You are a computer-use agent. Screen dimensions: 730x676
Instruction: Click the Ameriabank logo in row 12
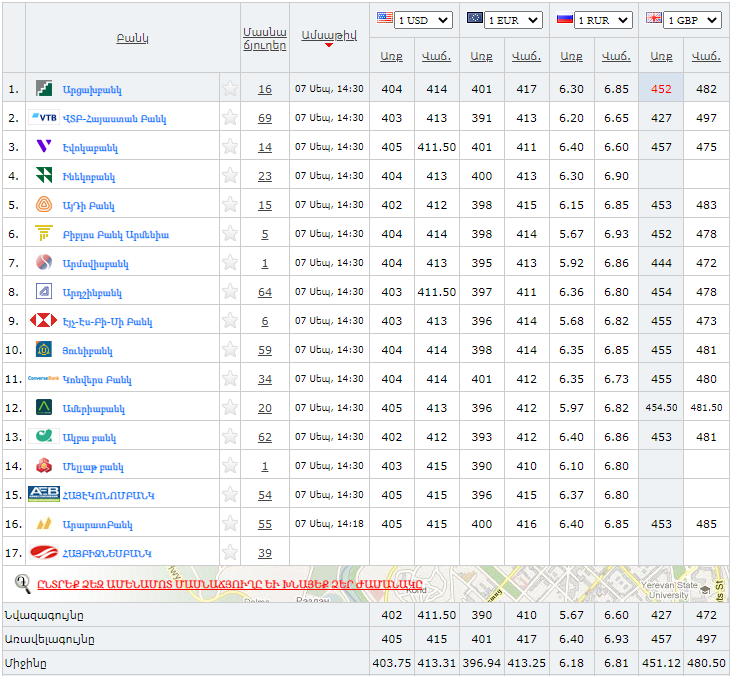(44, 407)
